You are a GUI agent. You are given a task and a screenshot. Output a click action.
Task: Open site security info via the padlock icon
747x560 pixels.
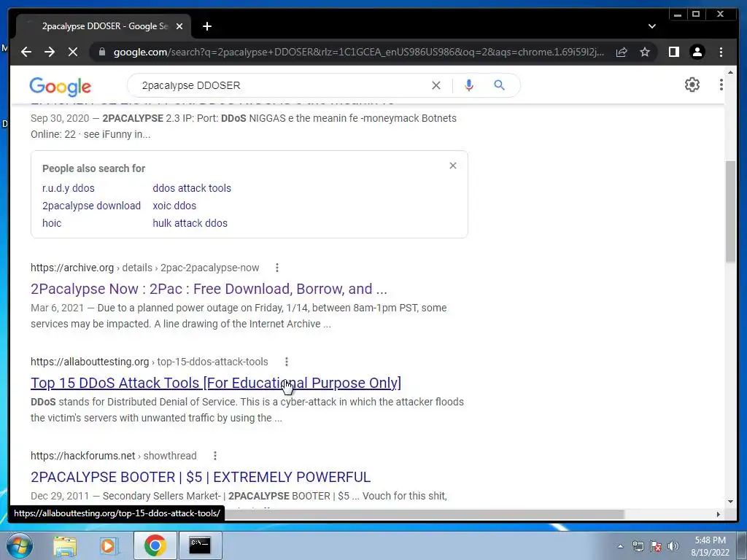coord(102,52)
